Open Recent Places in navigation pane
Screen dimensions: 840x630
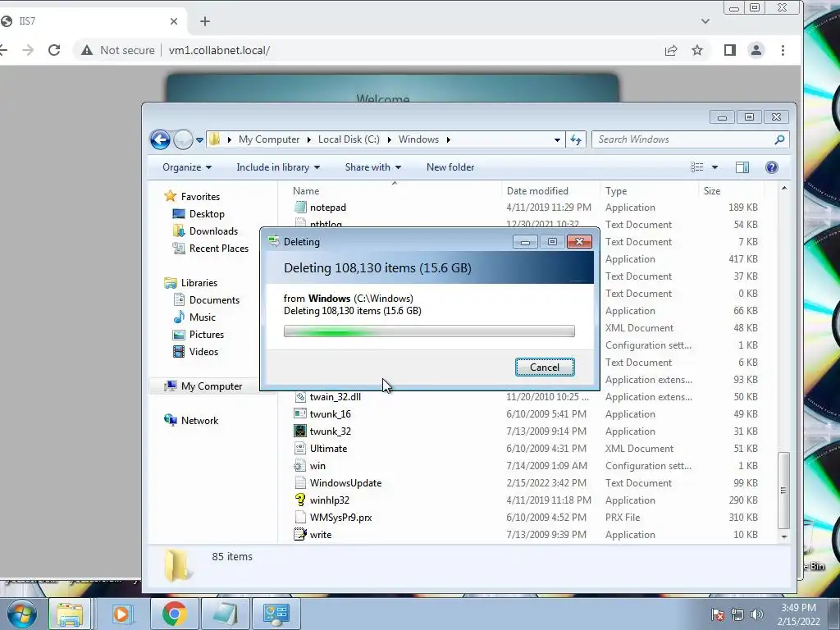pos(218,248)
